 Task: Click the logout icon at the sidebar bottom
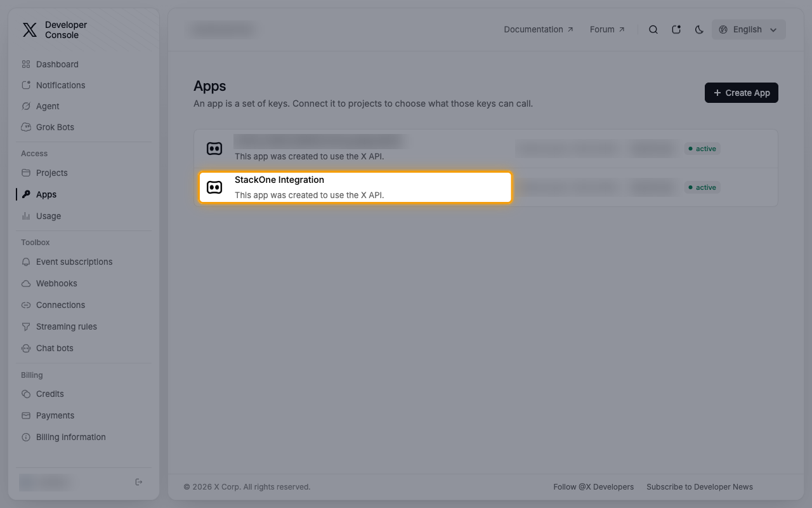(139, 482)
